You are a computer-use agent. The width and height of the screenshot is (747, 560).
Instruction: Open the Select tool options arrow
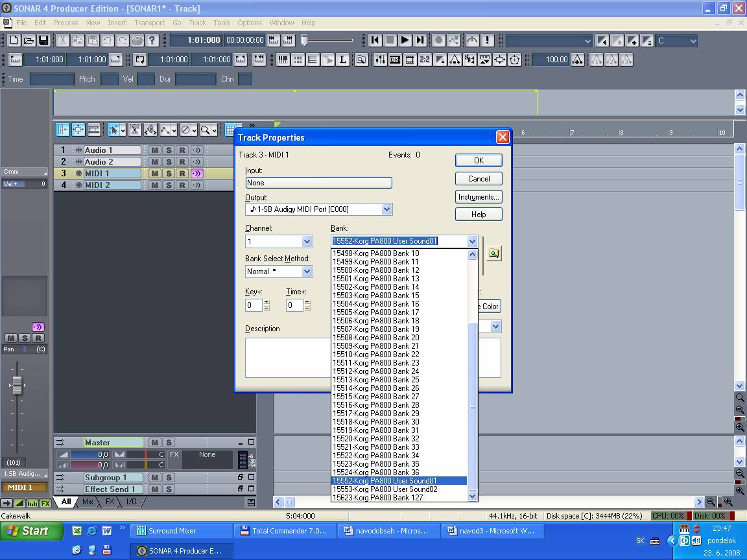[x=123, y=130]
